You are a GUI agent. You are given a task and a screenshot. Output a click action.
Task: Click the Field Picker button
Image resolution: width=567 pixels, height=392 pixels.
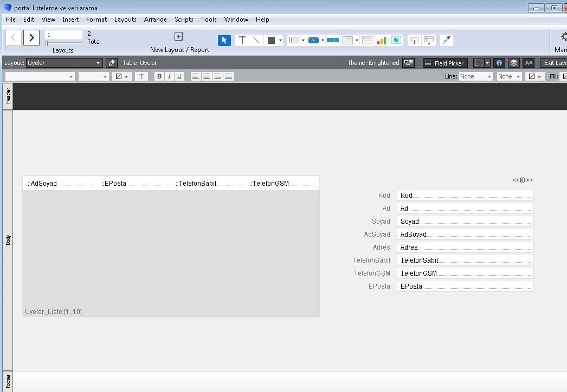point(444,63)
